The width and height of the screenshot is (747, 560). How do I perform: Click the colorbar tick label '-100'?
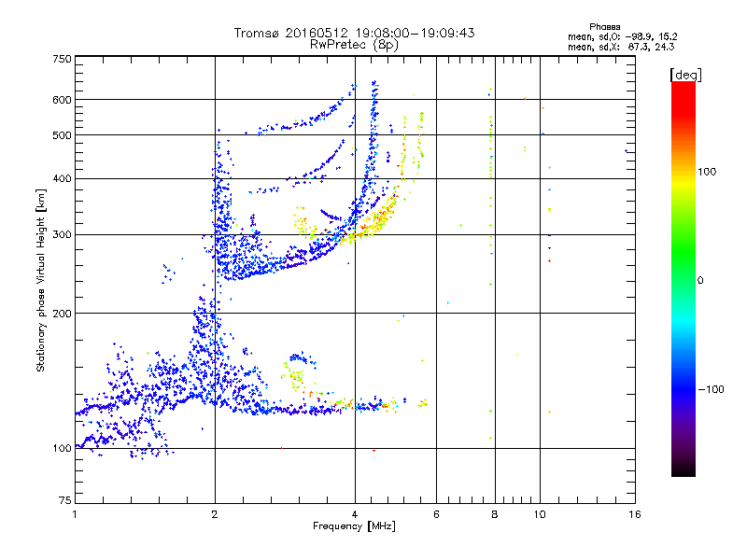(711, 389)
